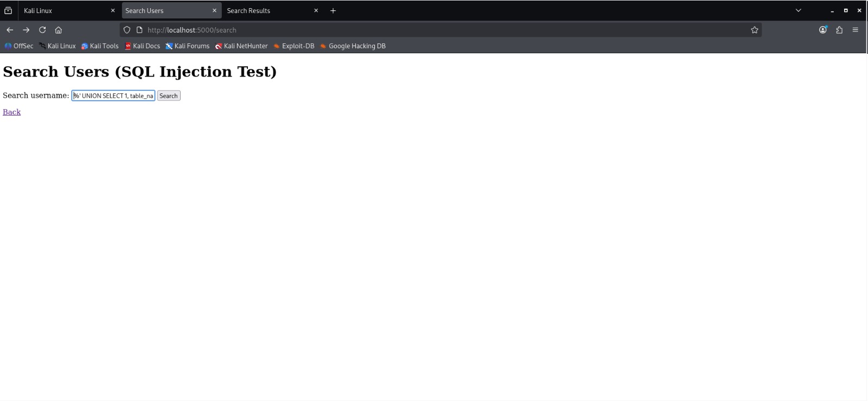The width and height of the screenshot is (868, 401).
Task: Bookmark this page with the star icon
Action: pyautogui.click(x=755, y=30)
